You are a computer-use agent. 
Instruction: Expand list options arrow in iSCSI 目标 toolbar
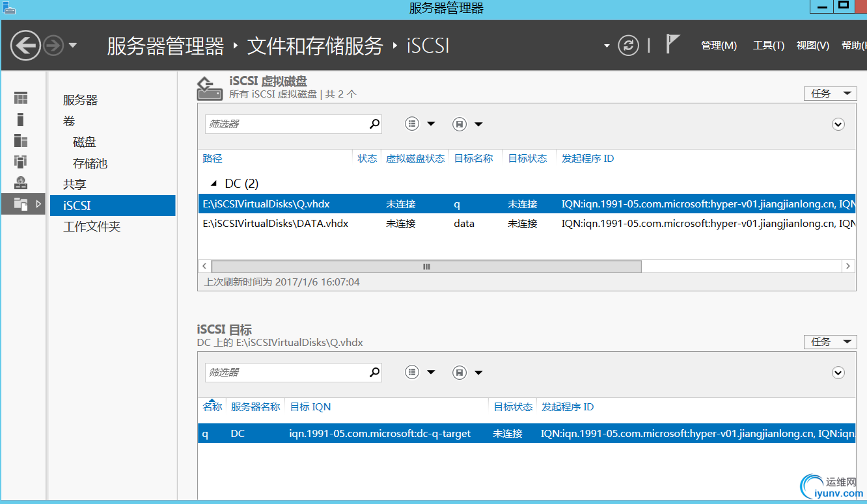point(431,373)
